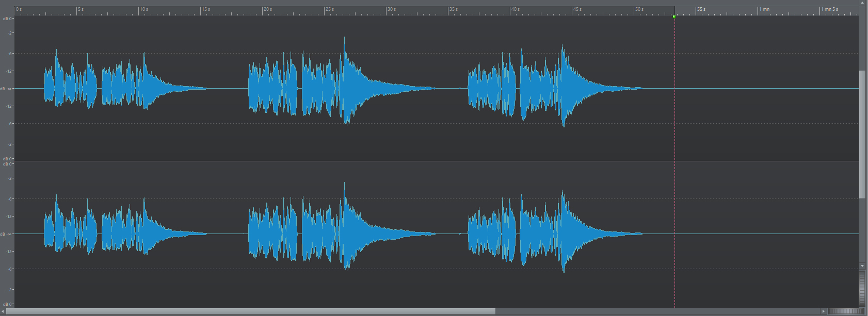Click the third waveform phrase in the top channel
This screenshot has height=316, width=868.
point(552,88)
